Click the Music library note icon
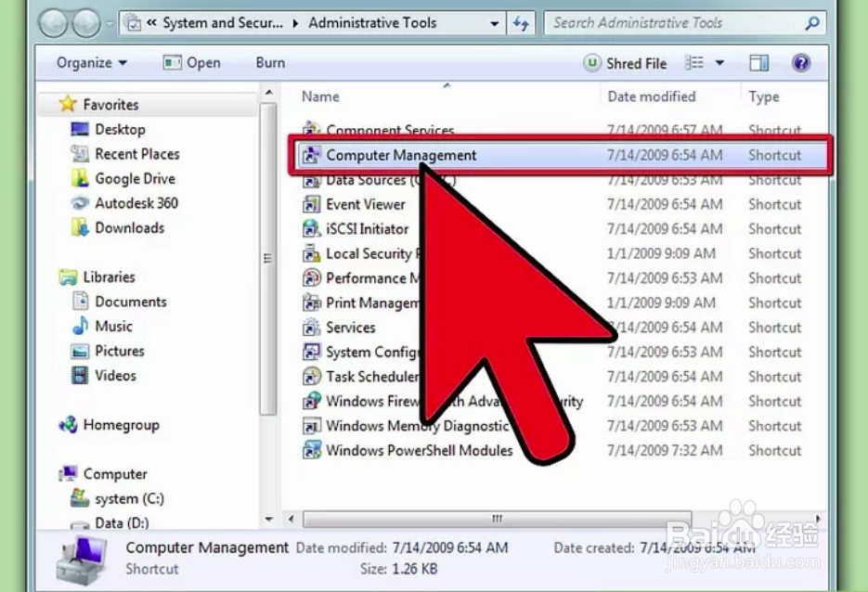The width and height of the screenshot is (868, 592). click(80, 326)
